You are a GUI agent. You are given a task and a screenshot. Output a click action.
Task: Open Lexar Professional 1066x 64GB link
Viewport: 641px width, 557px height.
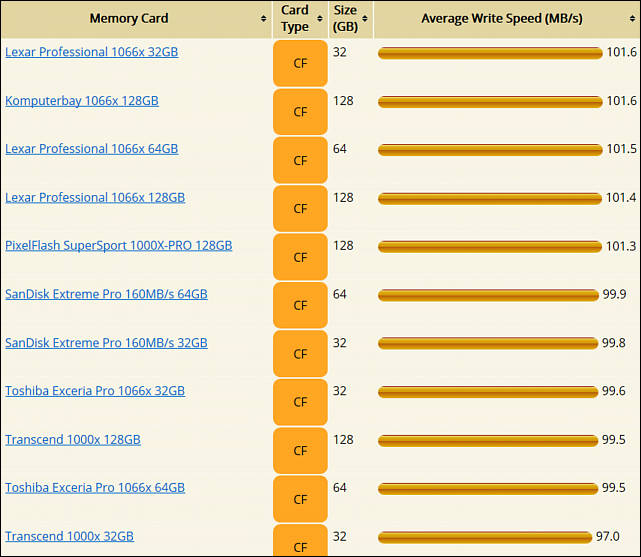pyautogui.click(x=92, y=149)
